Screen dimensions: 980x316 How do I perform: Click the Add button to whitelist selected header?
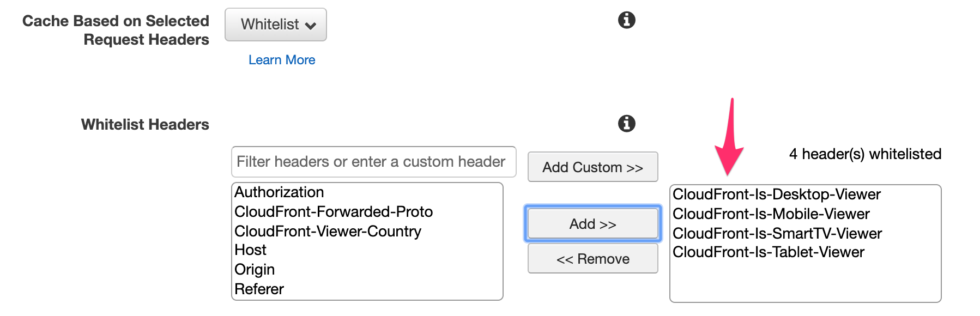[592, 223]
